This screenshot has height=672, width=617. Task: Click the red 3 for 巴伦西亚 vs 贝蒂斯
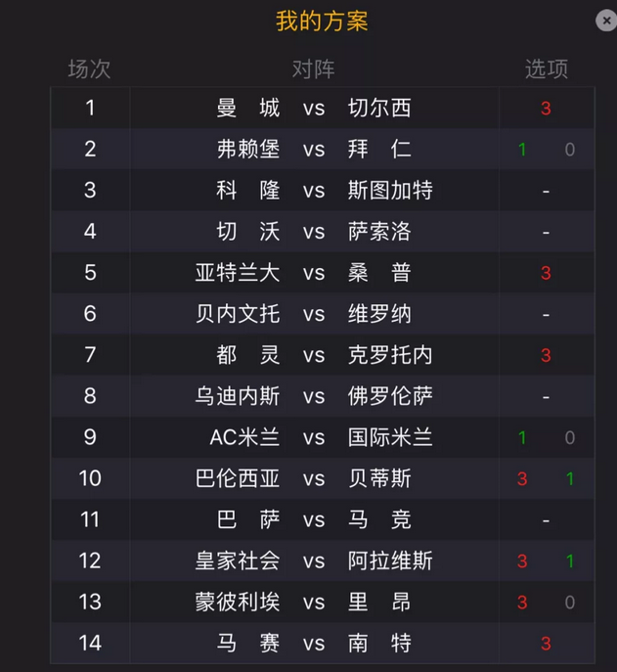click(x=522, y=478)
